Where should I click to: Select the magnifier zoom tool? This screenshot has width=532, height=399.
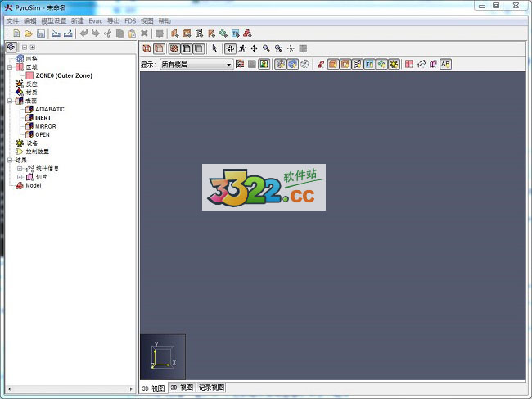pyautogui.click(x=266, y=49)
